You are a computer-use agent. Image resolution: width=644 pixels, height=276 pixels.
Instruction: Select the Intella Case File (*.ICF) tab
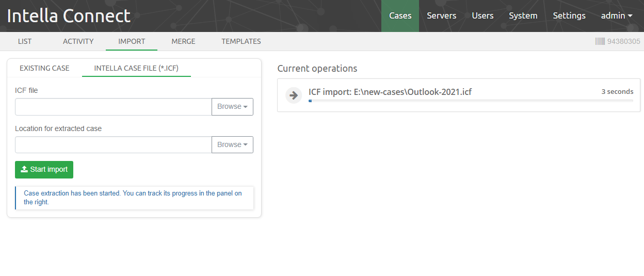[136, 68]
